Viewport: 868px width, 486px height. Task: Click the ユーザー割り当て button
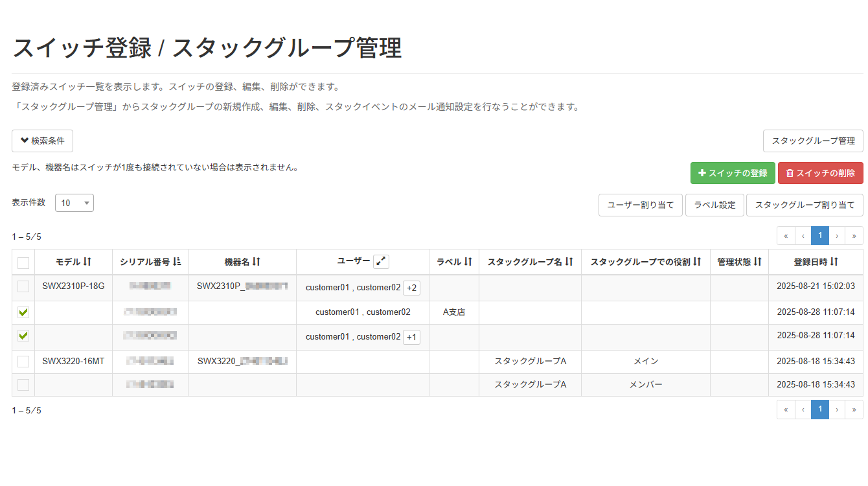pyautogui.click(x=640, y=205)
